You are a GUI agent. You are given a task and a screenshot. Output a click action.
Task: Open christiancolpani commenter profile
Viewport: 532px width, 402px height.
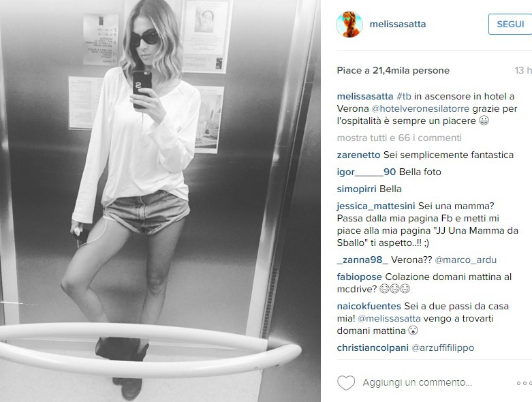[x=372, y=347]
